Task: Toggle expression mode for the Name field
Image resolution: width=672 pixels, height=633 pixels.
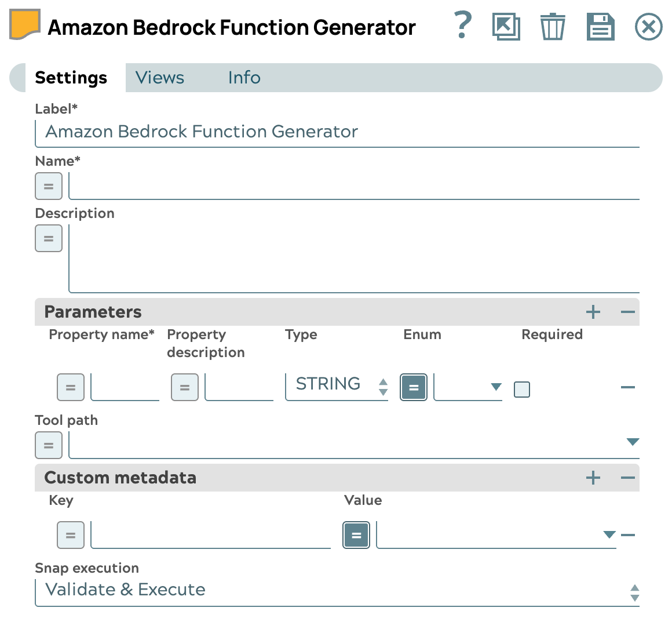Action: [49, 186]
